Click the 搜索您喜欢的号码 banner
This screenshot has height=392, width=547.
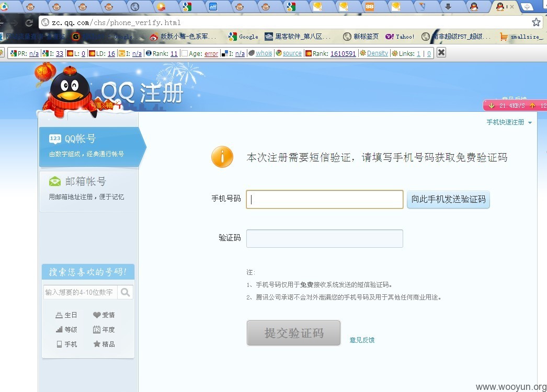88,272
